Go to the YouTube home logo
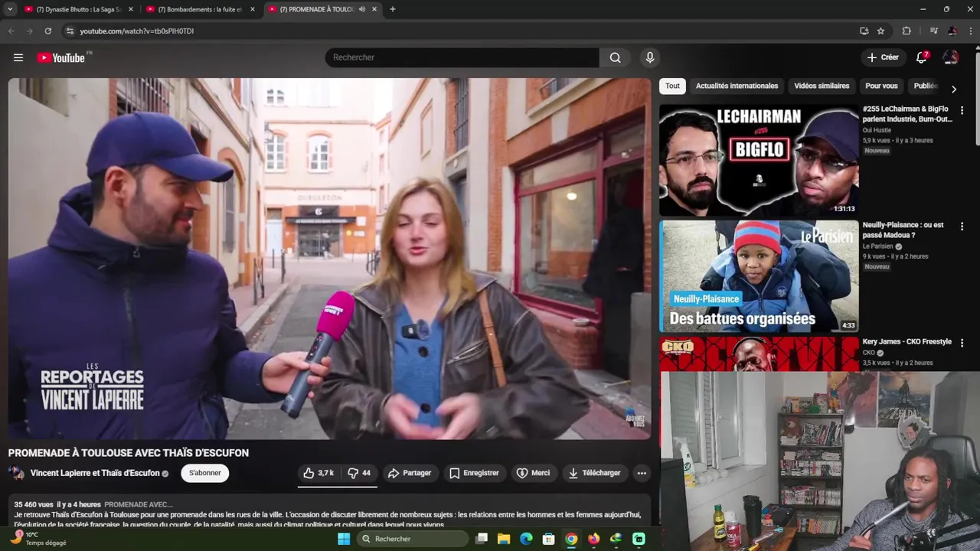The width and height of the screenshot is (980, 551). [61, 57]
